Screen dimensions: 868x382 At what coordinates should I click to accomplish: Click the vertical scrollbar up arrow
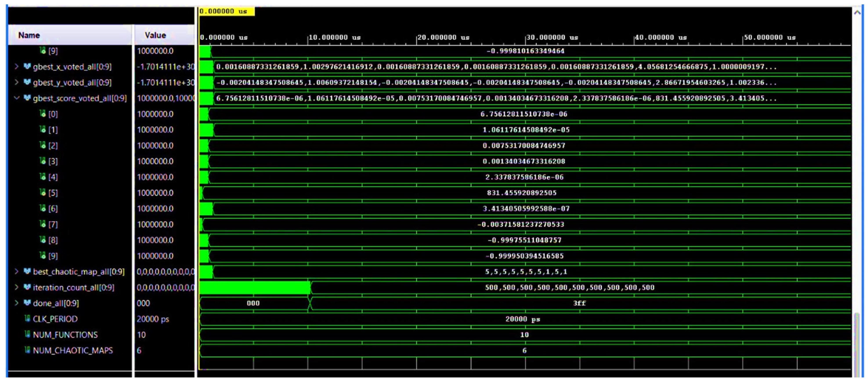coord(857,13)
